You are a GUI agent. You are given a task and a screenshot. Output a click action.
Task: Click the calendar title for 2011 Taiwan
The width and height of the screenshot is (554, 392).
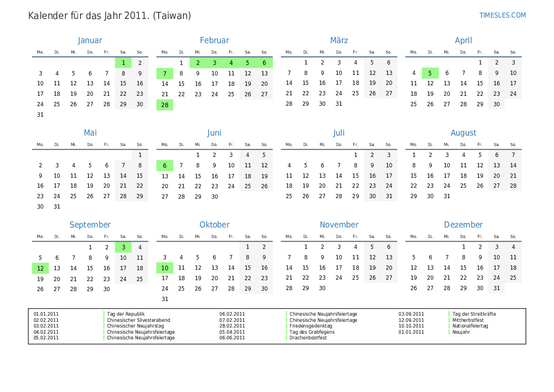point(109,16)
